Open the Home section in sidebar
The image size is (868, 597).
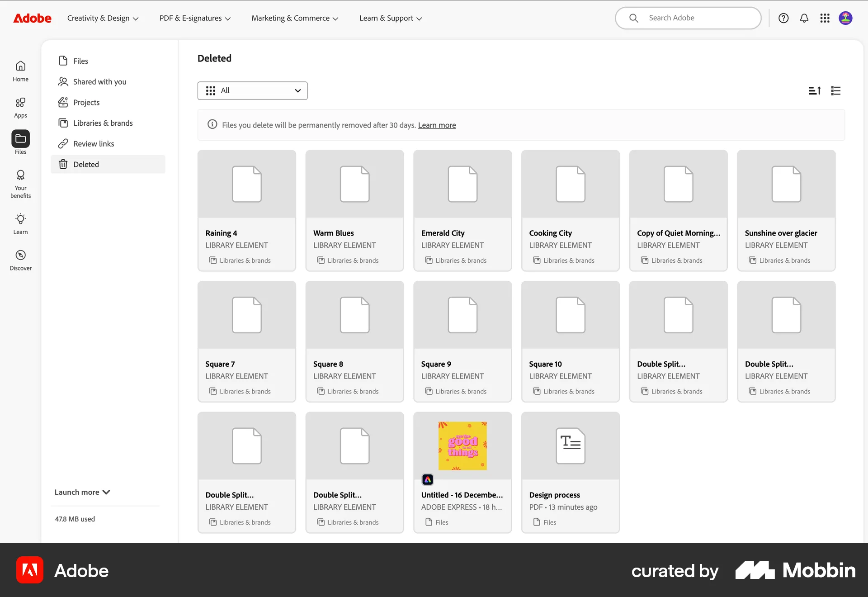[x=20, y=70]
